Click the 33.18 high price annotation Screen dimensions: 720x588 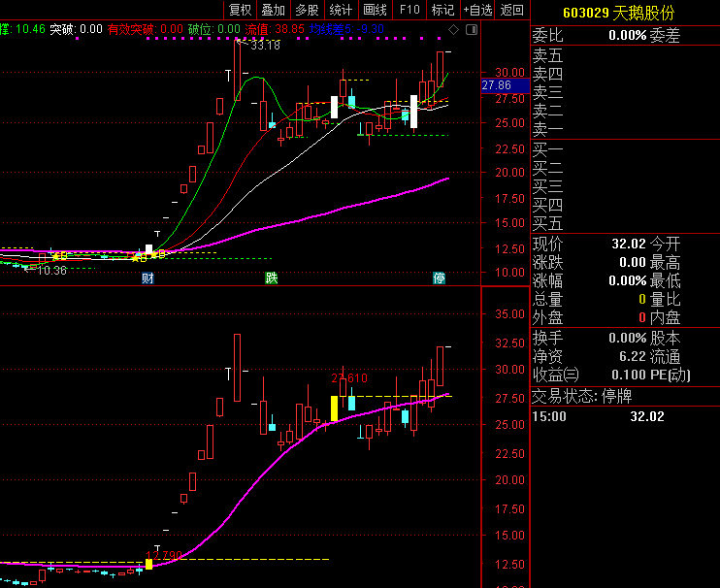click(x=265, y=45)
